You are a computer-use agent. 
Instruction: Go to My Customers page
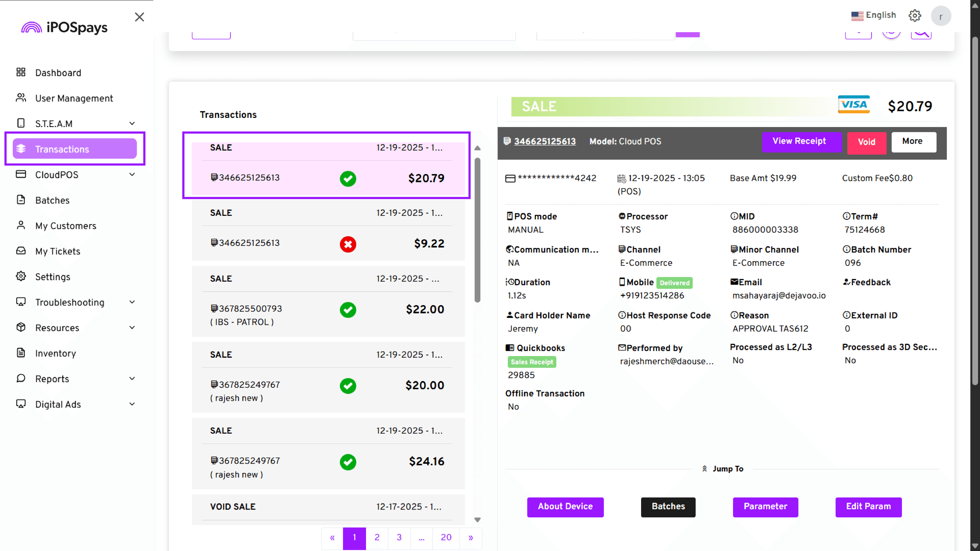pyautogui.click(x=66, y=226)
